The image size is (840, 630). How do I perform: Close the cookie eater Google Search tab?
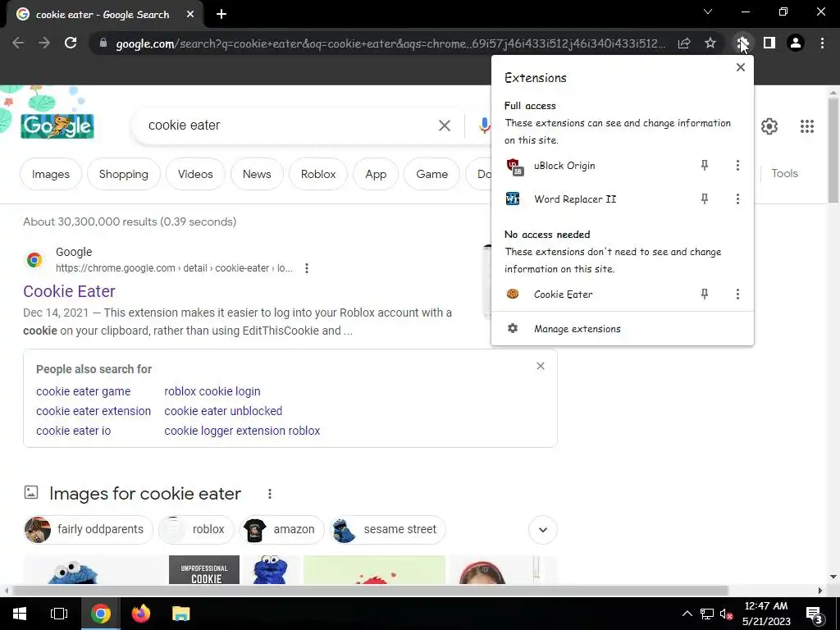coord(190,15)
